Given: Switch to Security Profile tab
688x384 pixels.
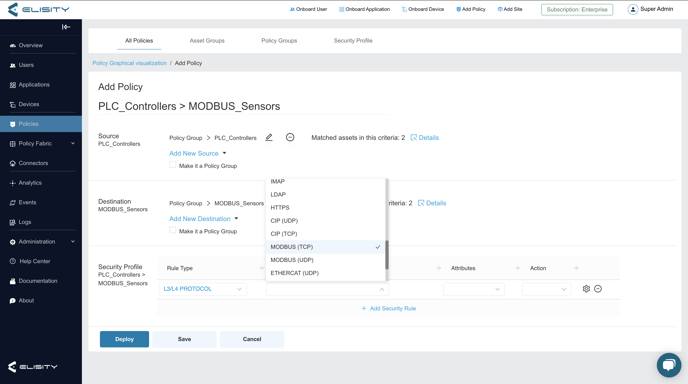Looking at the screenshot, I should click(x=353, y=41).
